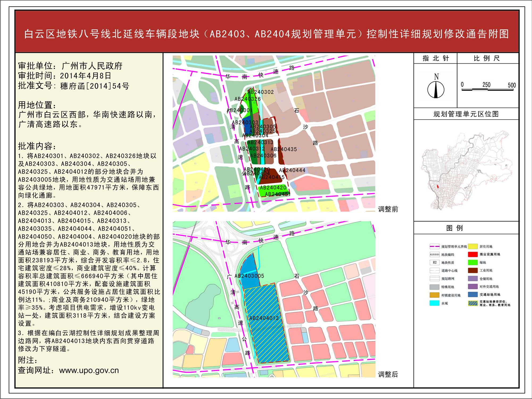
Task: Click the cyan 水域 legend swatch
Action: pyautogui.click(x=434, y=303)
